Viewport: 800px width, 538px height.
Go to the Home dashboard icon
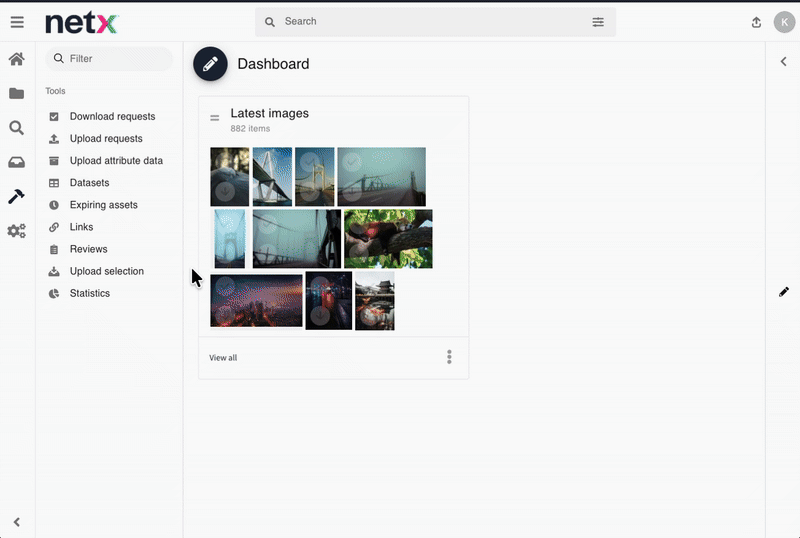(x=16, y=59)
